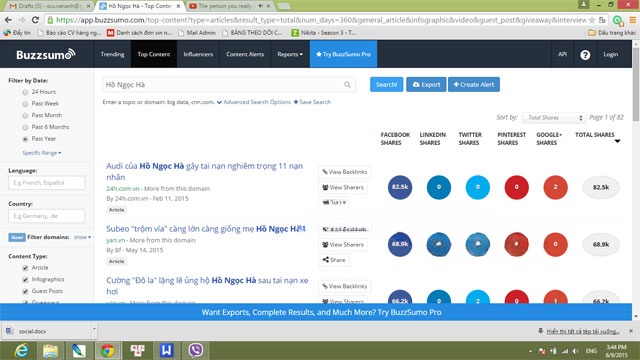Click Search! button
640x360 pixels.
click(387, 84)
